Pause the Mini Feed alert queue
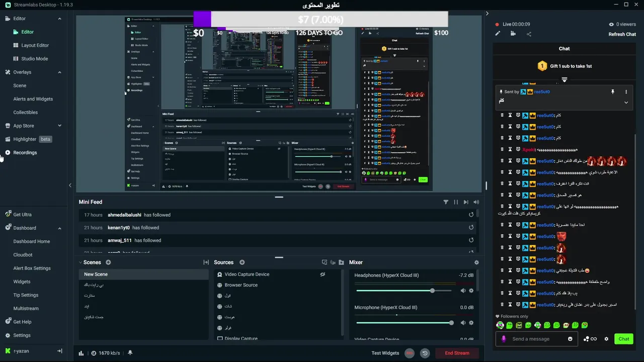 click(x=456, y=202)
